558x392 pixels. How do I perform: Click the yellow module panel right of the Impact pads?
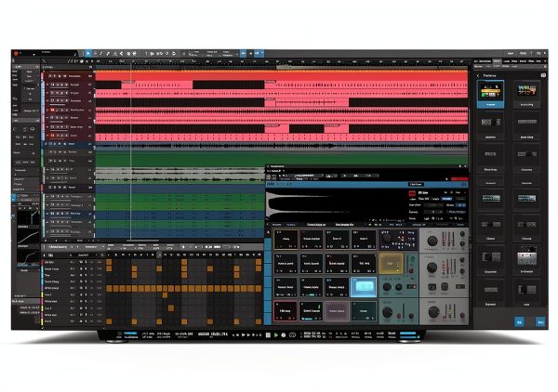click(391, 264)
